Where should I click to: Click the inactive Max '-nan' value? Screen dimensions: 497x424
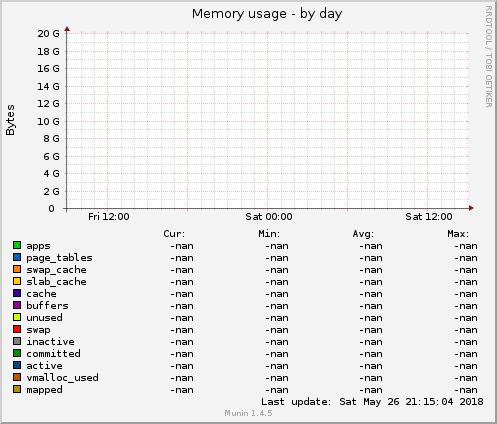[x=466, y=342]
